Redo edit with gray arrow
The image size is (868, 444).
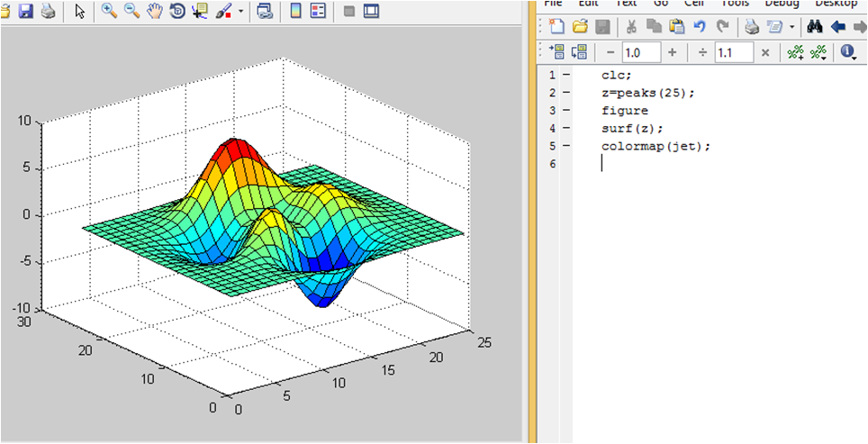click(x=722, y=25)
